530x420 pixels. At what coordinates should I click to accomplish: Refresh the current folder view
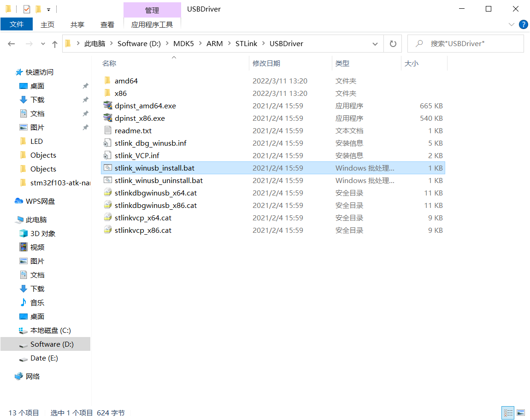click(393, 44)
